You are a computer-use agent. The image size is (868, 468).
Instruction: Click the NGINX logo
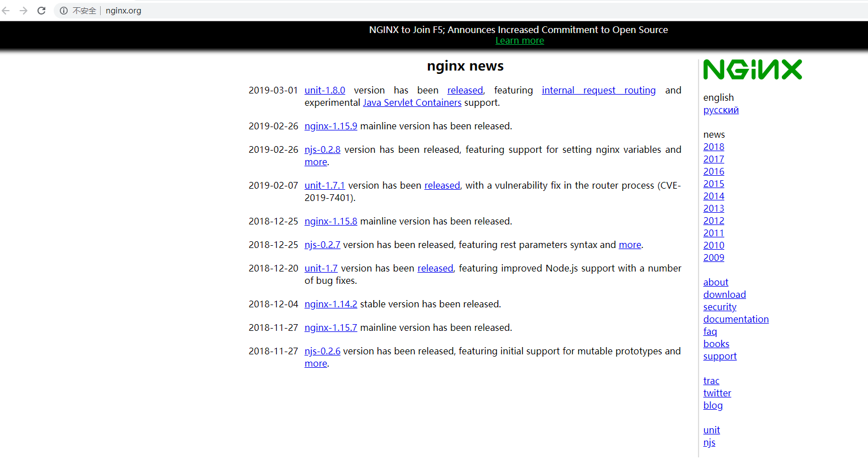pyautogui.click(x=753, y=69)
